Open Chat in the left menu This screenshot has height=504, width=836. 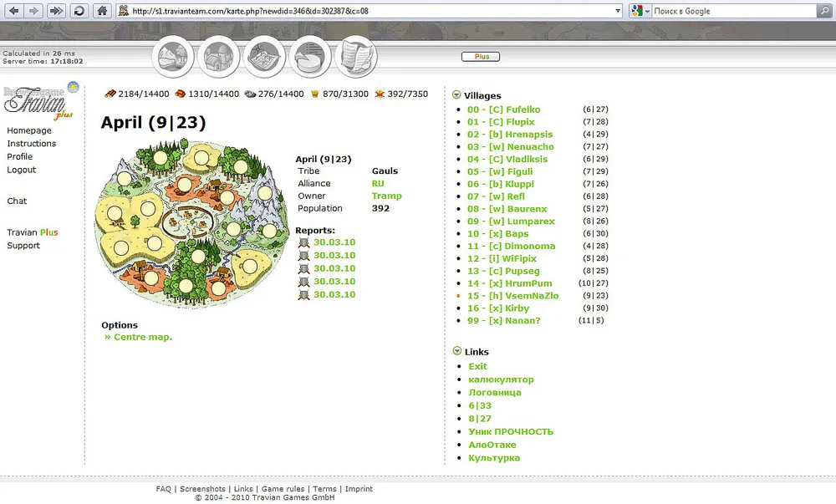click(x=17, y=201)
